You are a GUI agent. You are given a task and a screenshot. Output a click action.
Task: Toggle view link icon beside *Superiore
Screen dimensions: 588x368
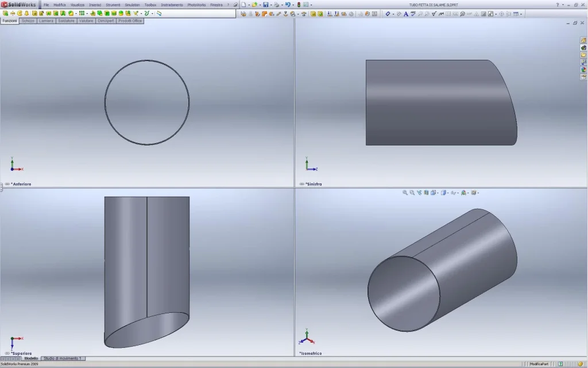pos(7,354)
